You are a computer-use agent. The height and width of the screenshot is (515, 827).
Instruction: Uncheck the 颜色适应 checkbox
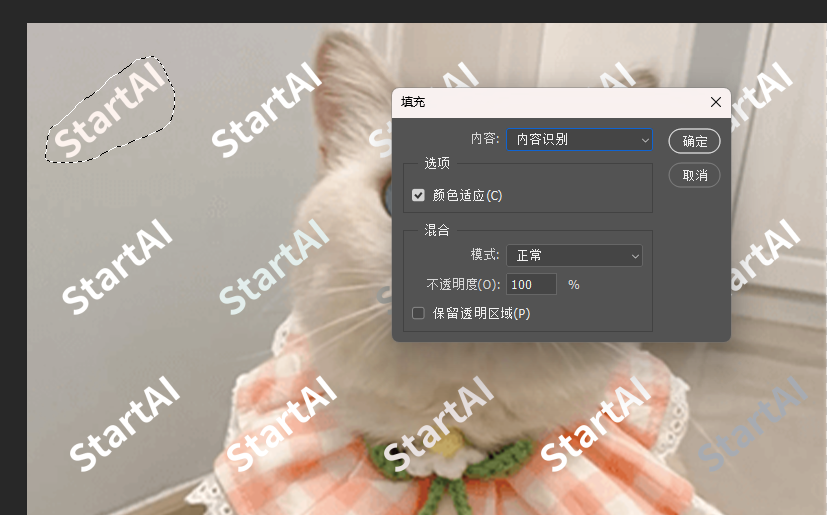point(419,195)
